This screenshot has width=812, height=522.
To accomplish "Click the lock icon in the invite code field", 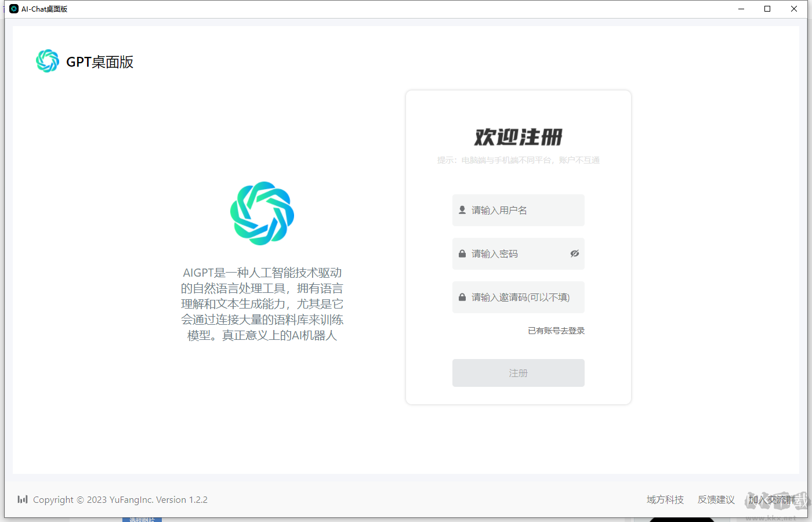I will point(462,297).
